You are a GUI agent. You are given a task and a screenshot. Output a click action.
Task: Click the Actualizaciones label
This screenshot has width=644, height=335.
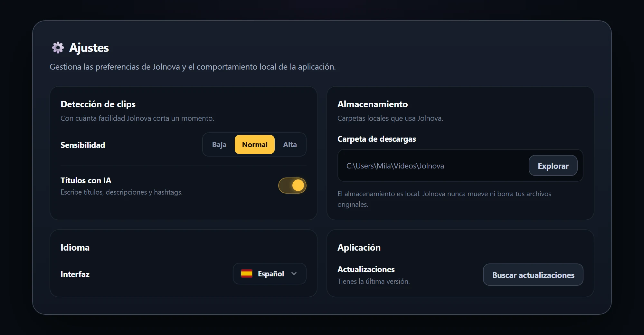click(366, 269)
